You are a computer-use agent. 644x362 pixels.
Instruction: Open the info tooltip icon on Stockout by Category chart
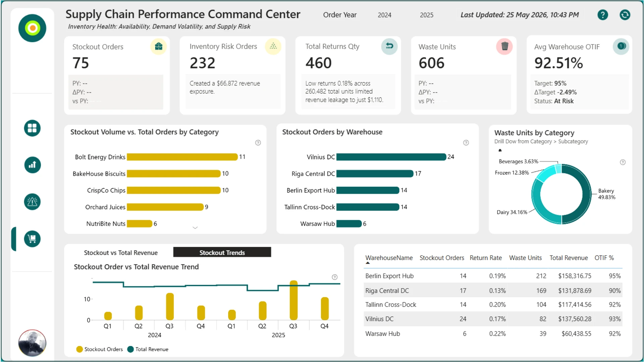coord(258,143)
